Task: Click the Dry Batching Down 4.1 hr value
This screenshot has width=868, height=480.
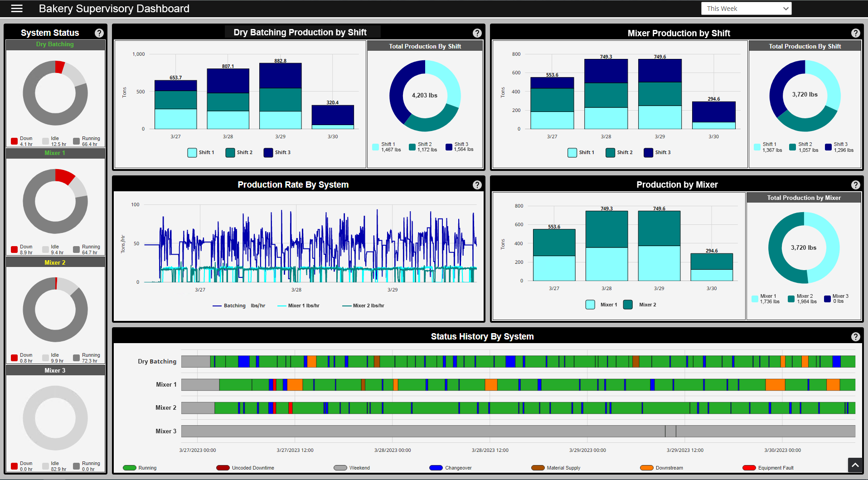Action: click(26, 144)
